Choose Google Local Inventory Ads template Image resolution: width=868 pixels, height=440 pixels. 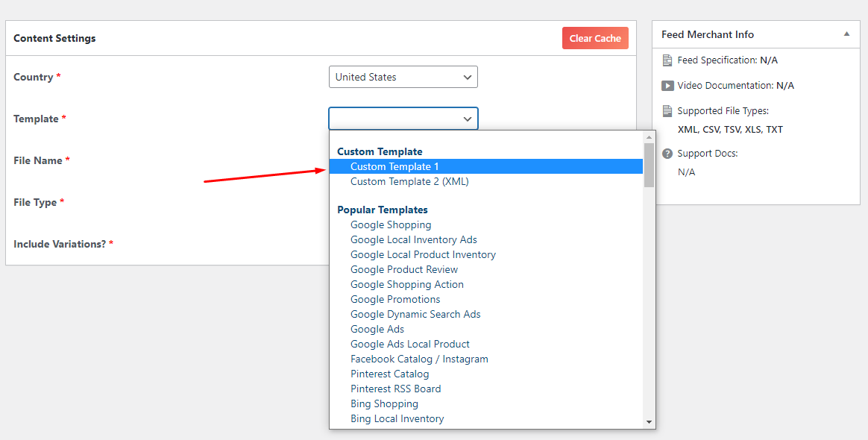486,239
